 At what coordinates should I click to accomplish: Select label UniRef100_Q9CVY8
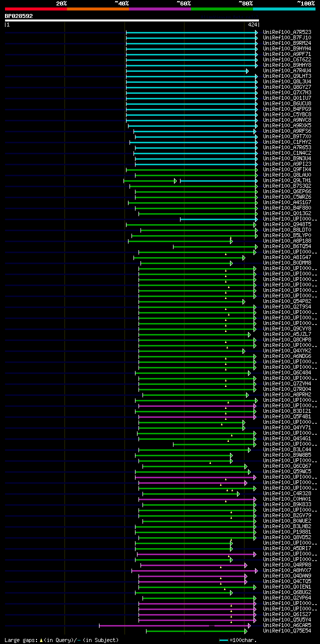point(287,328)
